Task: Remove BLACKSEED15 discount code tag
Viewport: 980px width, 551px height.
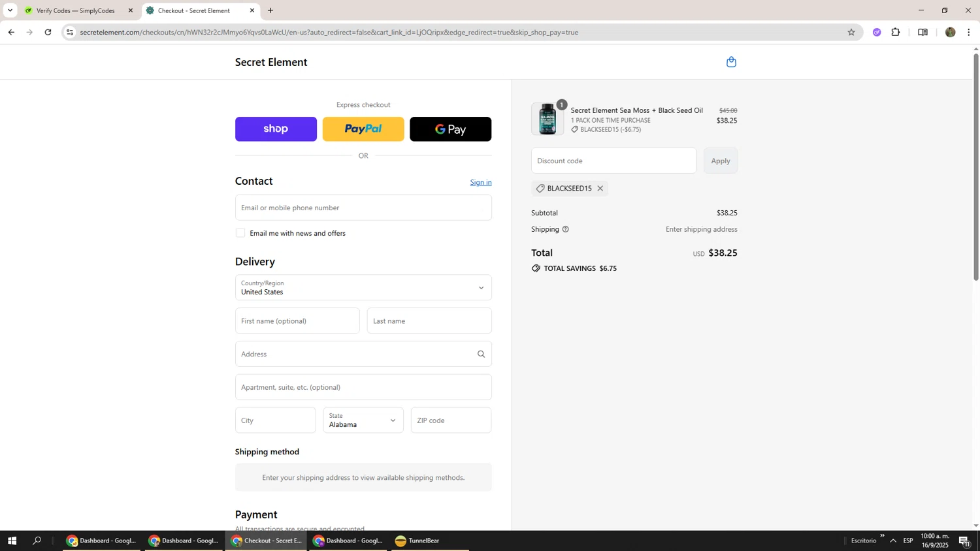Action: coord(600,188)
